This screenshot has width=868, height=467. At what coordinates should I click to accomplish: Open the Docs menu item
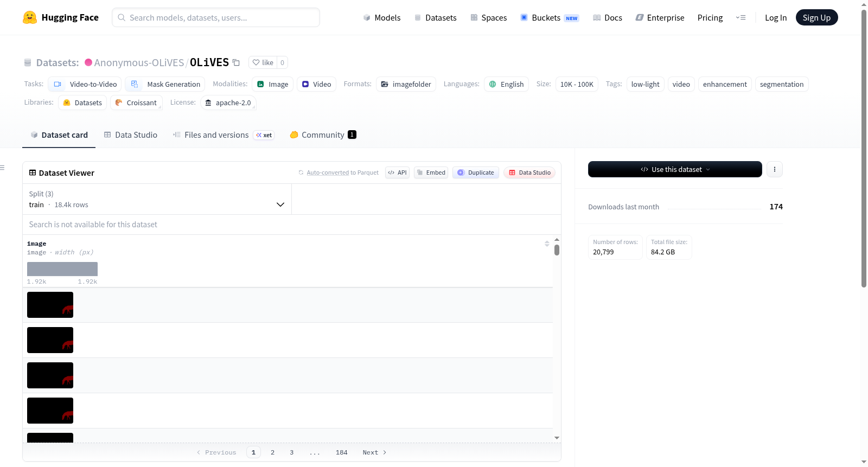click(x=607, y=17)
